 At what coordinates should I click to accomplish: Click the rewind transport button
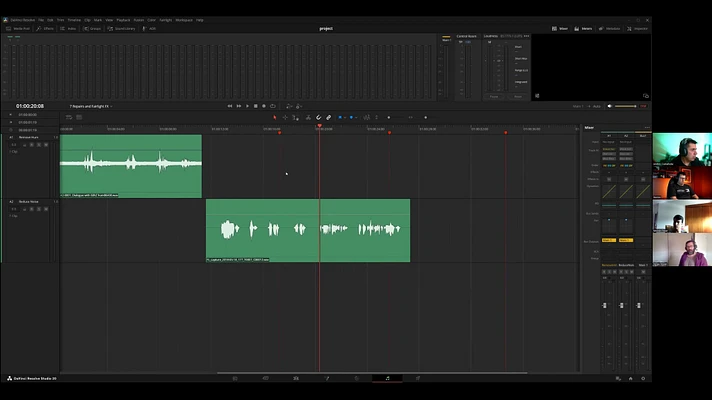[230, 106]
